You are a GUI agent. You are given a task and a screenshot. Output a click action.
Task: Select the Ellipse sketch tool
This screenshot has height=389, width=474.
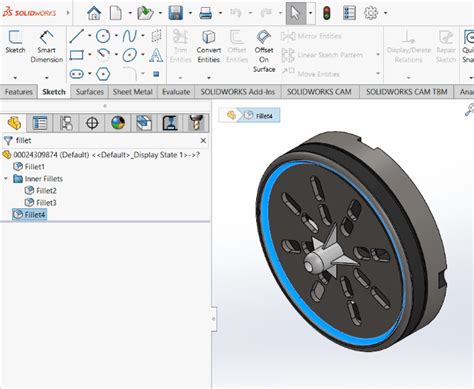[x=129, y=55]
